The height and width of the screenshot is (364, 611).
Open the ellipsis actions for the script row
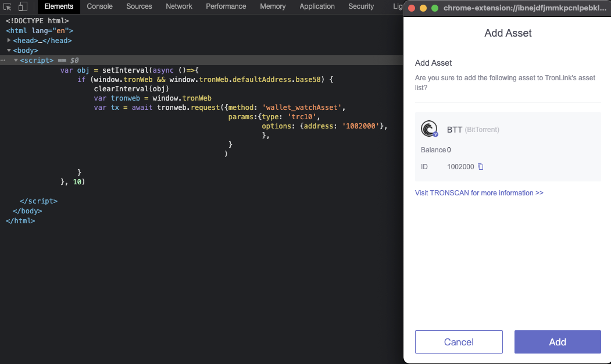(x=3, y=60)
